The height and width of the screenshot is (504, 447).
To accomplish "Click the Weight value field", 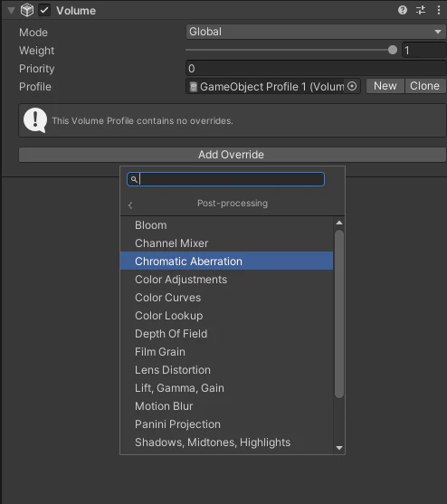I will click(423, 51).
